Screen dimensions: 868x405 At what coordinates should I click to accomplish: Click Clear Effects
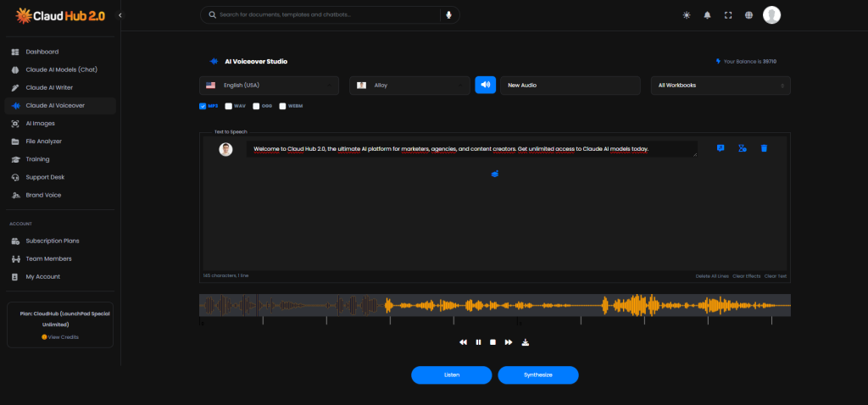click(746, 276)
